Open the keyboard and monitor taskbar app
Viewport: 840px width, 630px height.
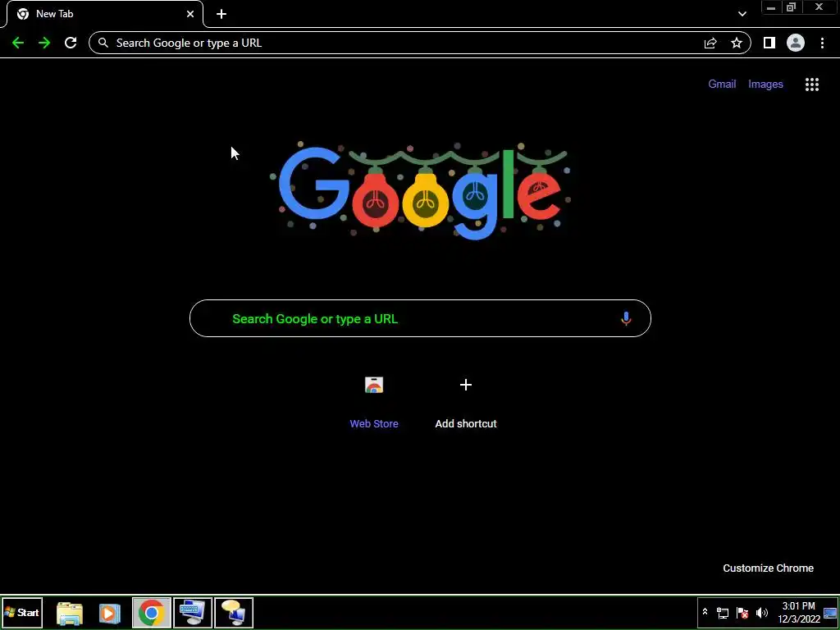(x=193, y=613)
